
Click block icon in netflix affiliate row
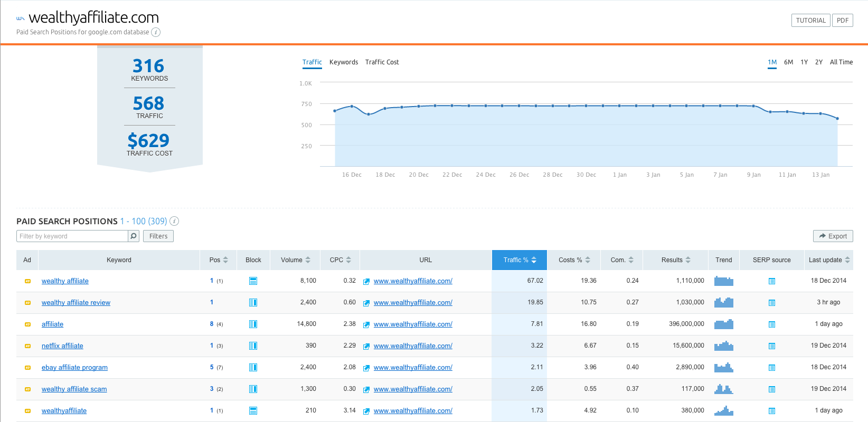pos(253,346)
